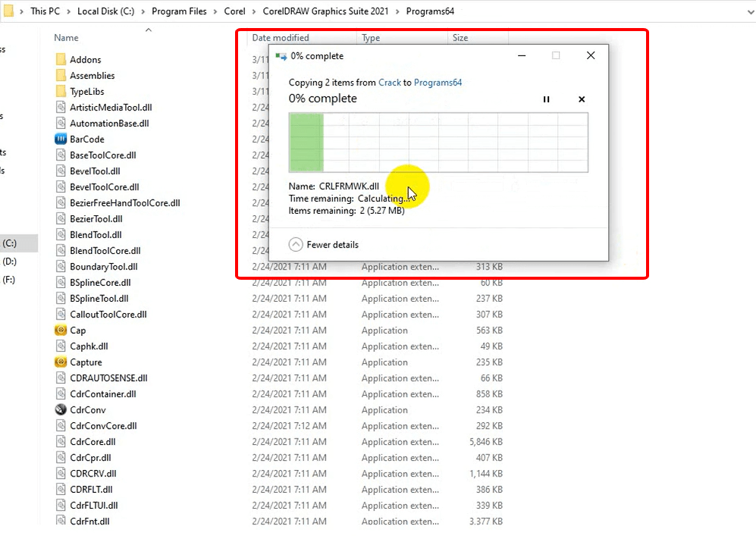Expand the chevron after This PC
Viewport: 756px width, 536px height.
tap(69, 11)
